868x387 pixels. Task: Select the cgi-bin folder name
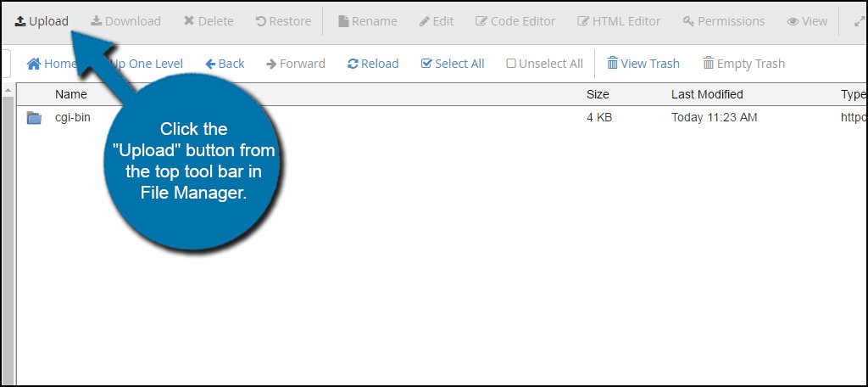tap(73, 117)
